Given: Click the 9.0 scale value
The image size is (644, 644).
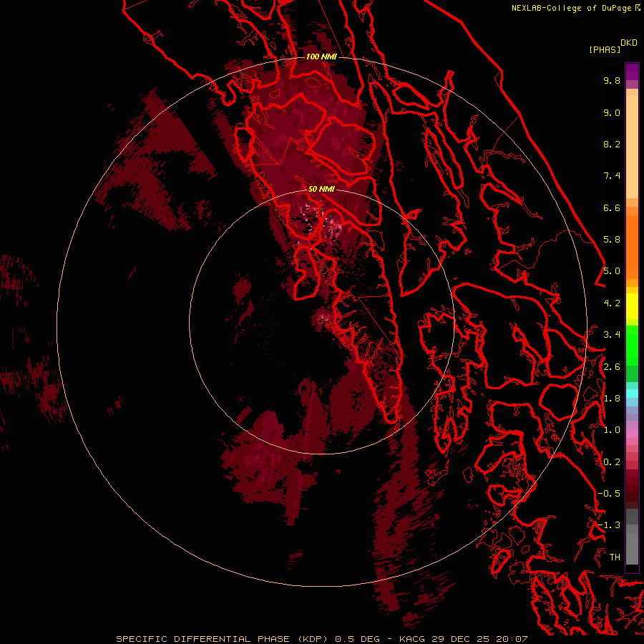Looking at the screenshot, I should [612, 112].
